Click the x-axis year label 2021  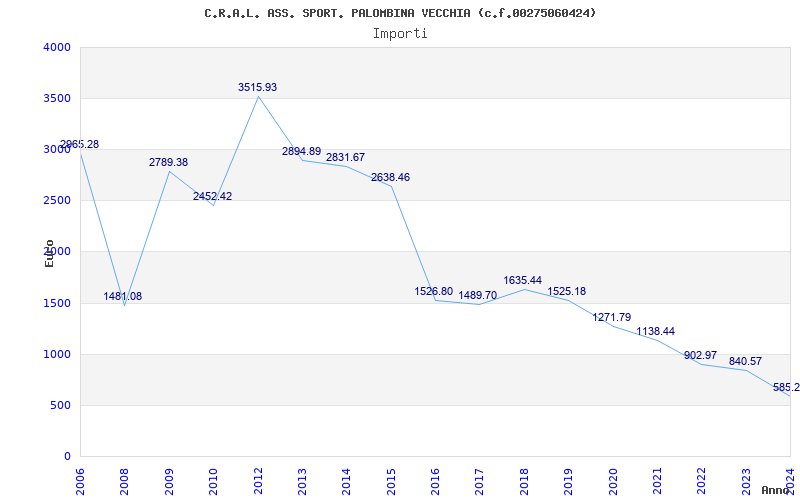[657, 480]
